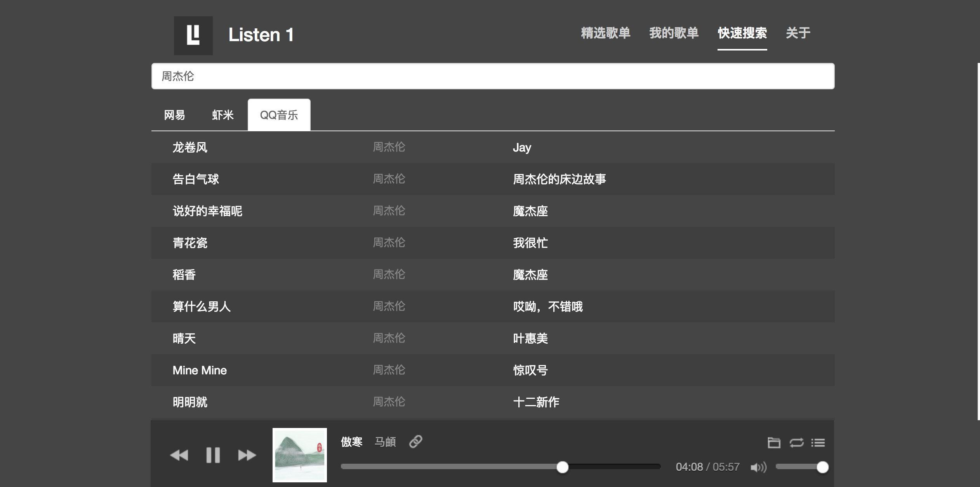The width and height of the screenshot is (980, 487).
Task: Go to the 关于 page
Action: coord(798,34)
